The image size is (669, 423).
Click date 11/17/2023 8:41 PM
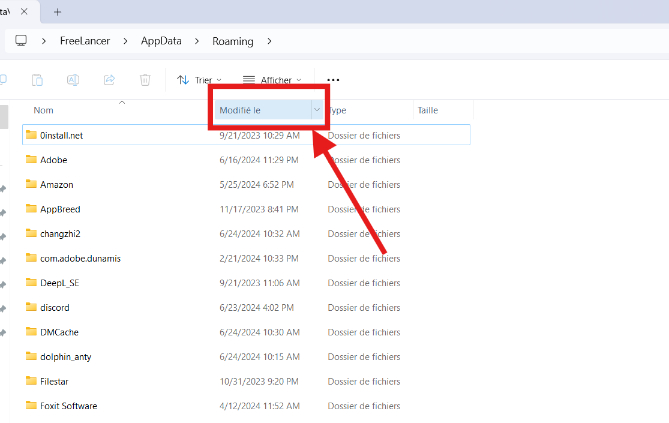pyautogui.click(x=259, y=209)
